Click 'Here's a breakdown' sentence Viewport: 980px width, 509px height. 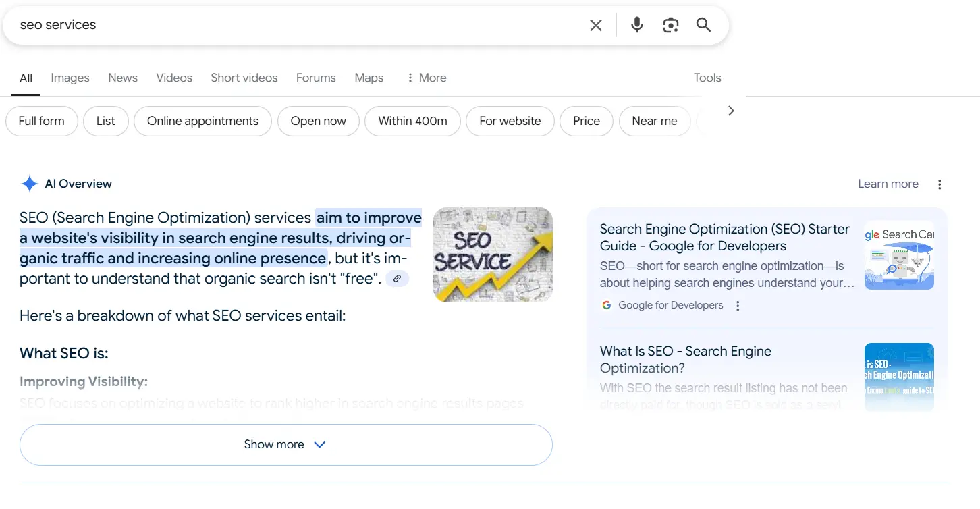click(x=182, y=316)
